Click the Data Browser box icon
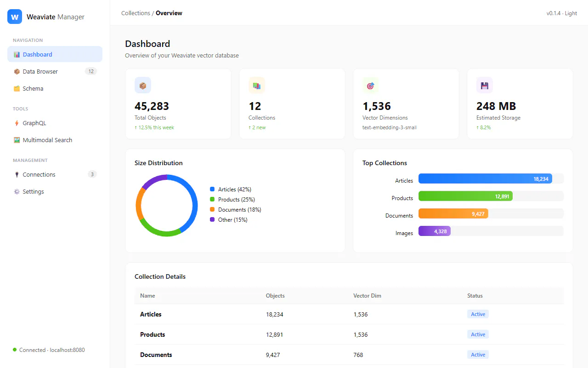This screenshot has height=368, width=588. 17,71
